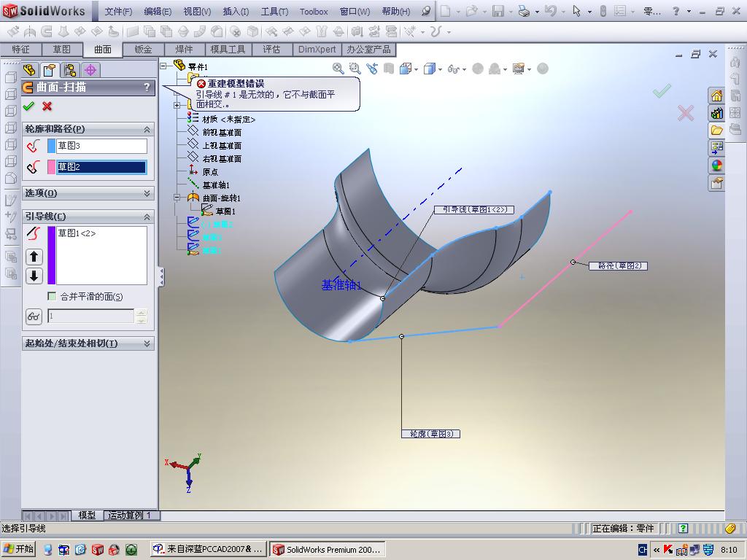Collapse the 曲面-旋转1 tree node

click(177, 198)
